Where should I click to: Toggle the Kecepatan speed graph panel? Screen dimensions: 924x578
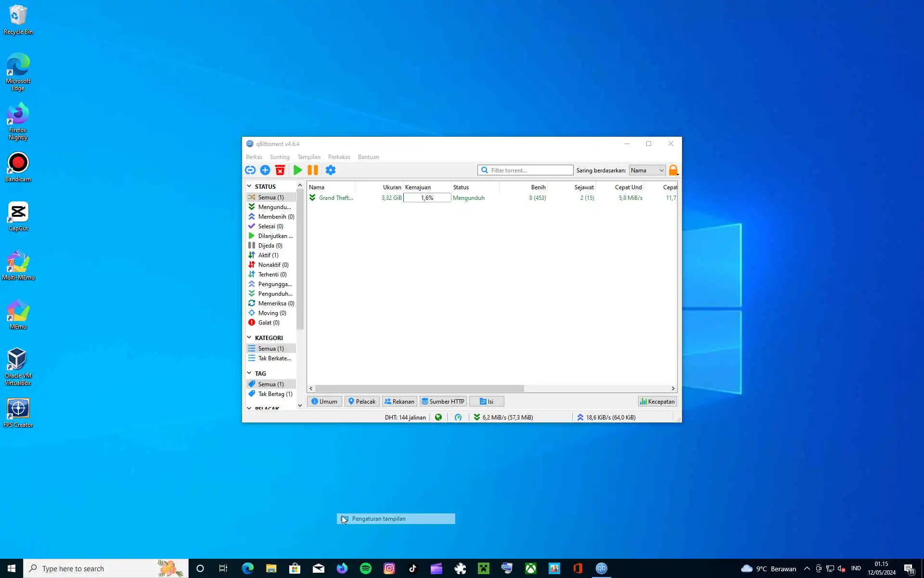click(657, 401)
